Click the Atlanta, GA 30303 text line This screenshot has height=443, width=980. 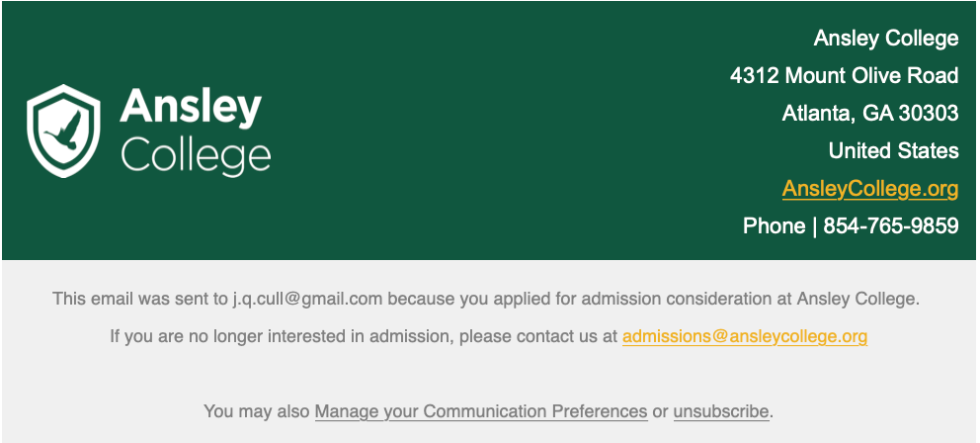tap(870, 114)
